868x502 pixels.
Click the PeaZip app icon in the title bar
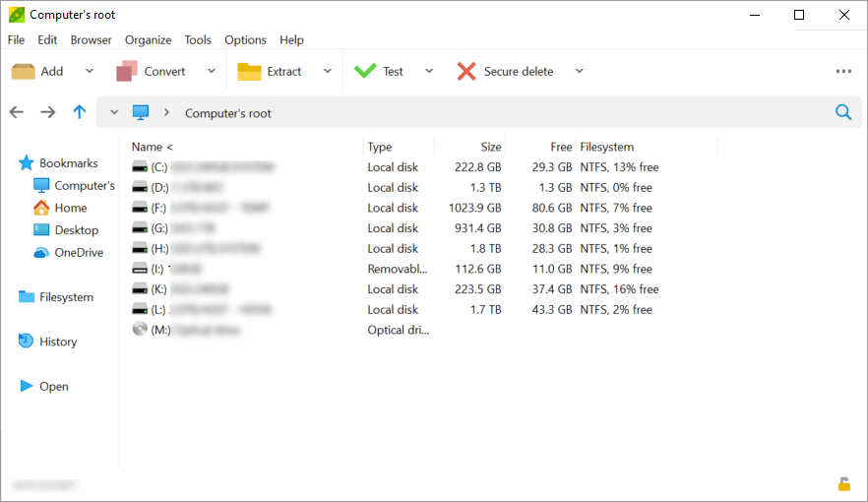click(17, 15)
